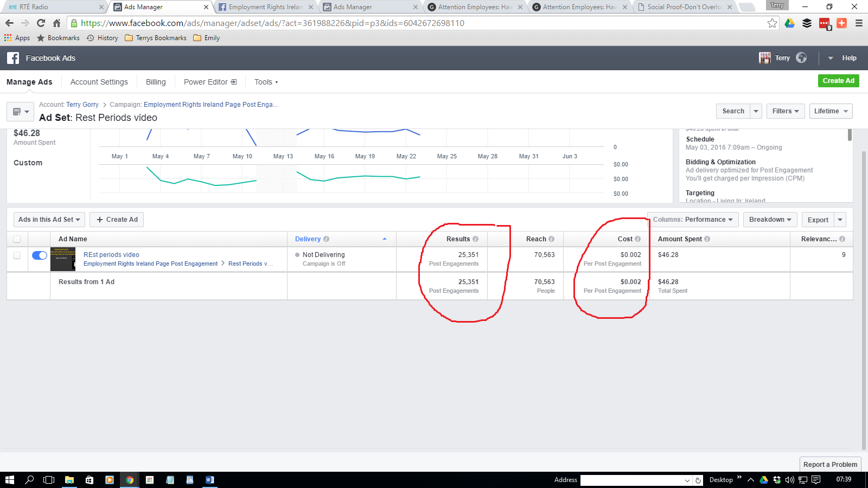Open REst periods video ad link
868x488 pixels.
[111, 255]
